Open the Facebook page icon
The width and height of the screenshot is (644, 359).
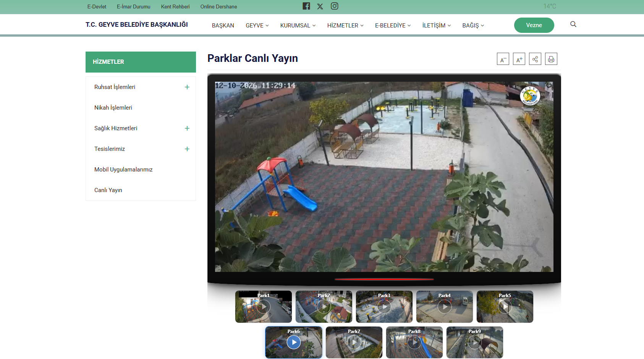tap(306, 6)
